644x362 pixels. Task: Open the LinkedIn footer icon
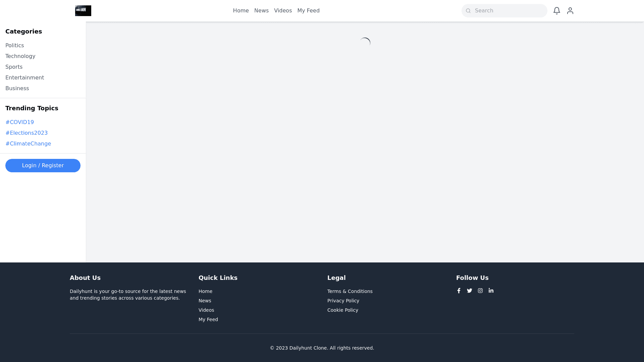click(491, 291)
